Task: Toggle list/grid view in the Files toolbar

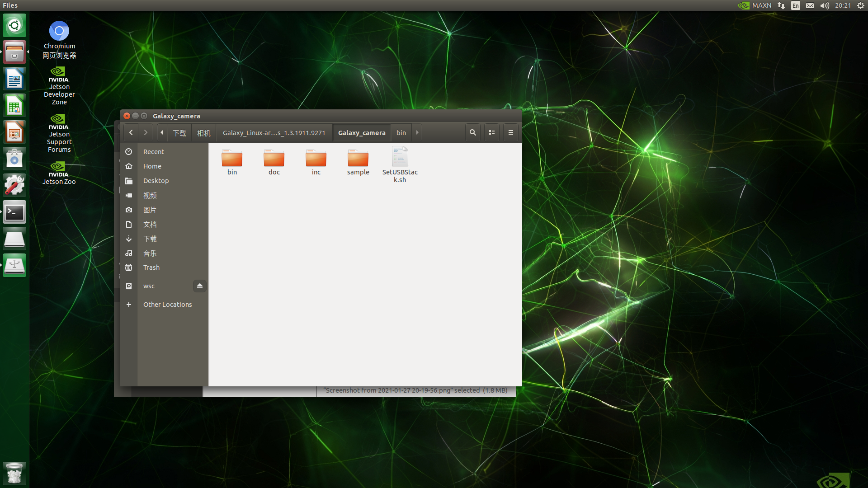Action: point(492,132)
